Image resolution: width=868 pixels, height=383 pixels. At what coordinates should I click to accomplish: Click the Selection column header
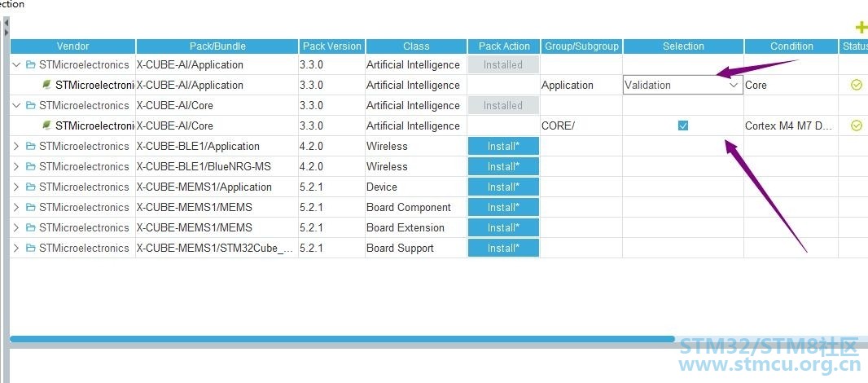pyautogui.click(x=683, y=46)
